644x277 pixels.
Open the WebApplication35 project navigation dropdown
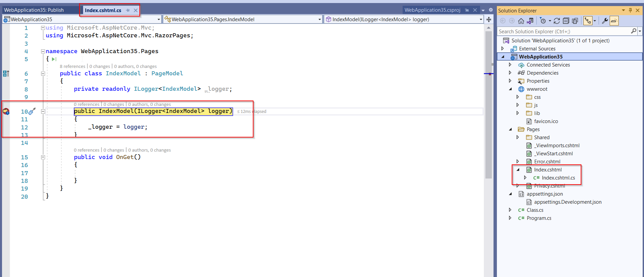[159, 19]
